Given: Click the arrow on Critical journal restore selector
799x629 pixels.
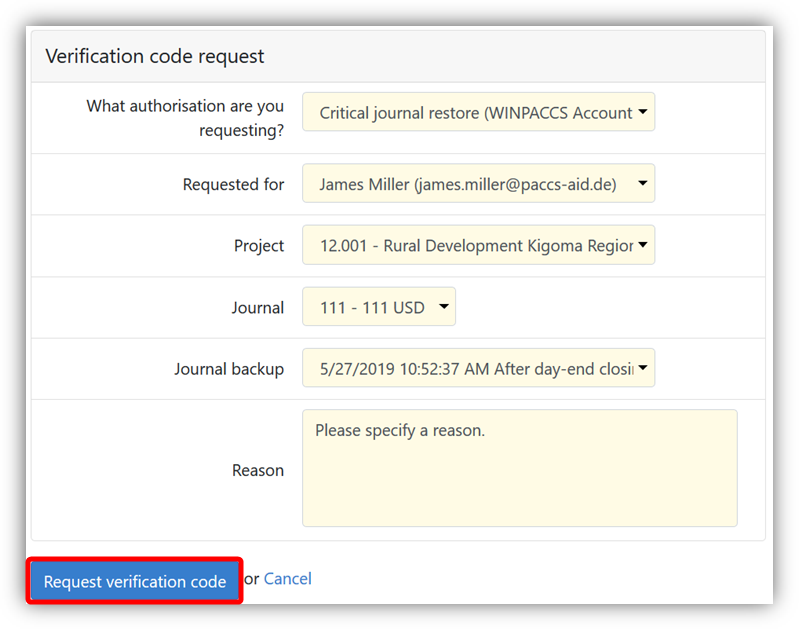Looking at the screenshot, I should pos(643,113).
